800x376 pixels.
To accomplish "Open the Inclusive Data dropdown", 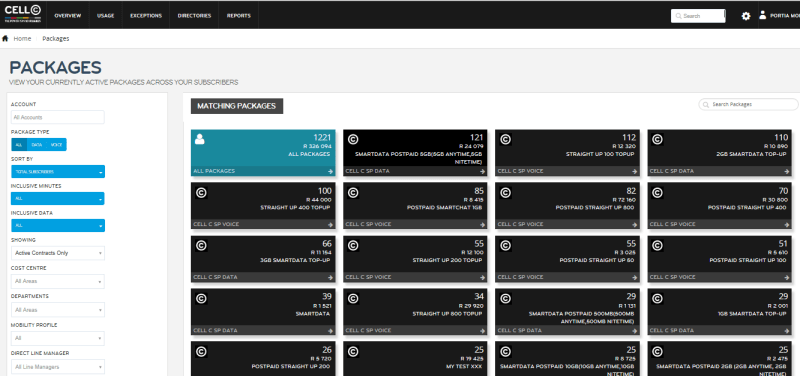I will pos(58,225).
